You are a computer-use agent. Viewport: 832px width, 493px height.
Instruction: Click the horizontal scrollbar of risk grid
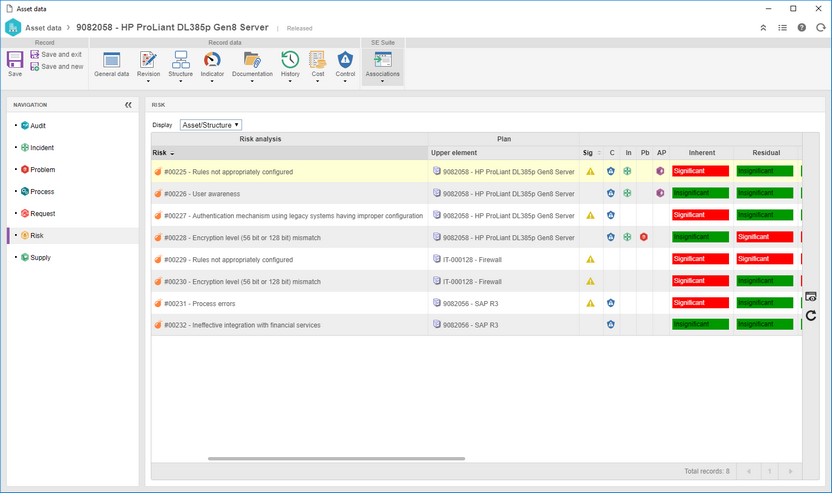(336, 459)
